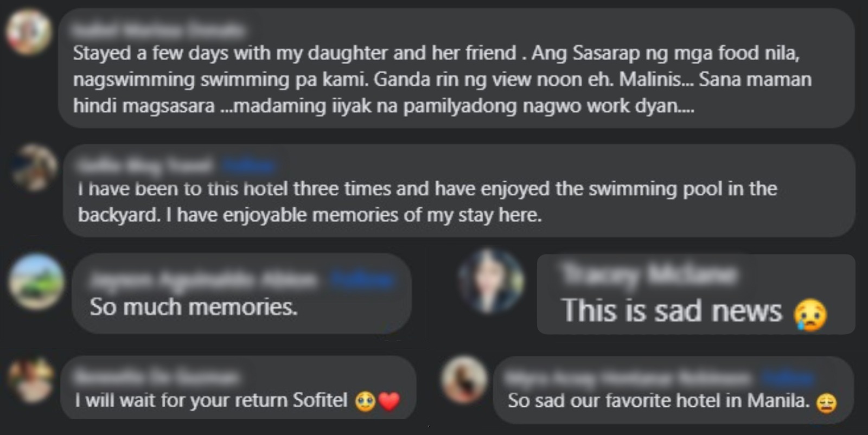The image size is (868, 435).
Task: Click Follow link above "So sad our favorite hotel"
Action: [786, 377]
